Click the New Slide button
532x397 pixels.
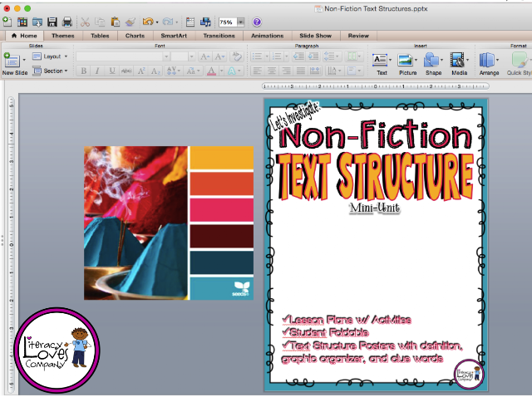14,64
